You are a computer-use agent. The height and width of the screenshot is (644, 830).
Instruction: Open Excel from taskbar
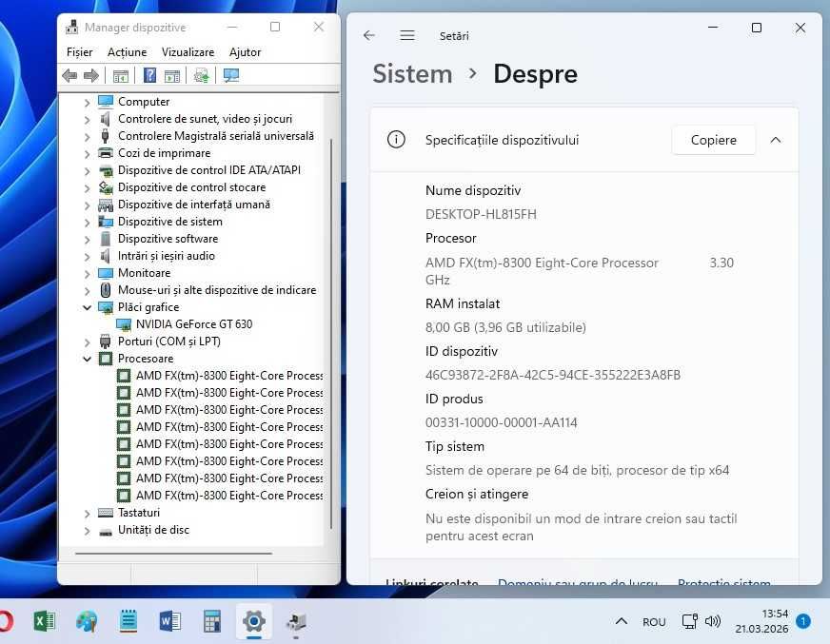click(45, 621)
